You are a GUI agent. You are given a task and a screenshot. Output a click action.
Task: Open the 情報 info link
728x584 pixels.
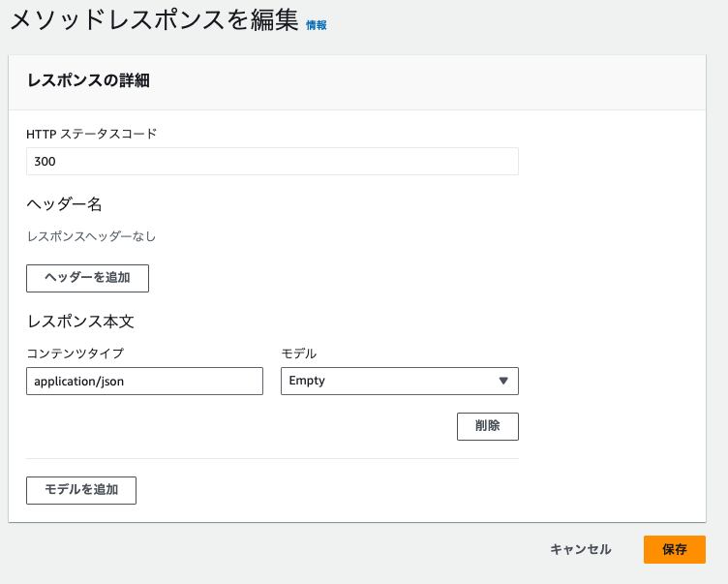(316, 25)
